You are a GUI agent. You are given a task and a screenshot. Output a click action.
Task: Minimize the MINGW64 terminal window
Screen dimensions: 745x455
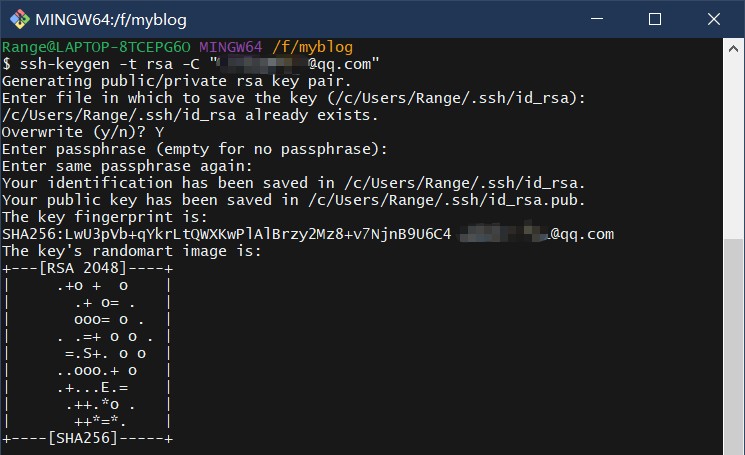597,19
